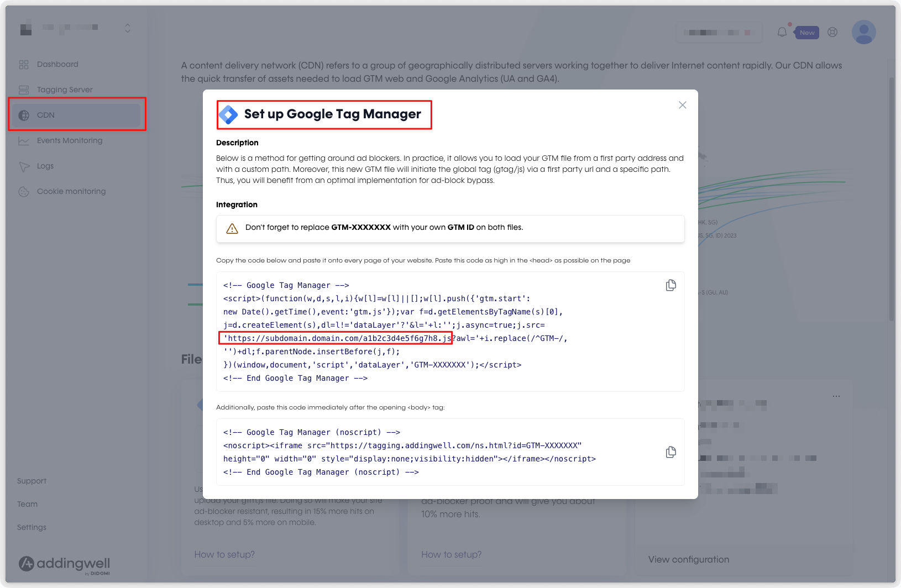Image resolution: width=901 pixels, height=588 pixels.
Task: Open the Logs page
Action: point(45,166)
